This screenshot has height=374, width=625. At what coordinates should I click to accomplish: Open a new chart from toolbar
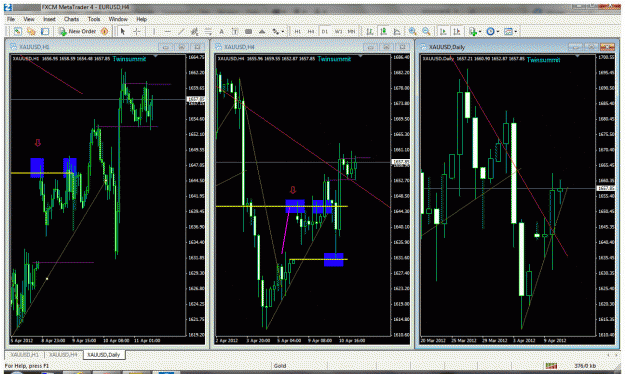coord(17,31)
